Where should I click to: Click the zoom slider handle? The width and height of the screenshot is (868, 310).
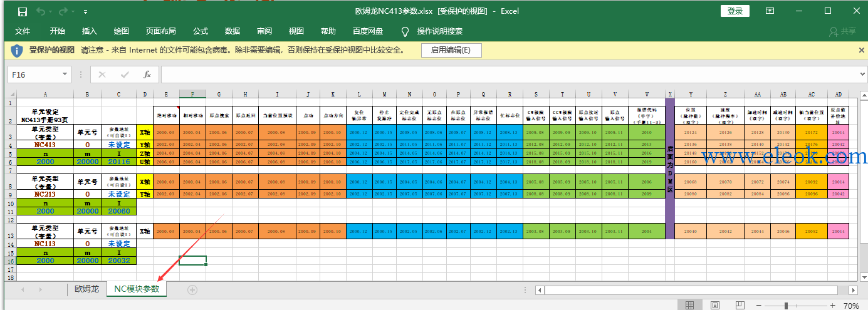[x=785, y=306]
